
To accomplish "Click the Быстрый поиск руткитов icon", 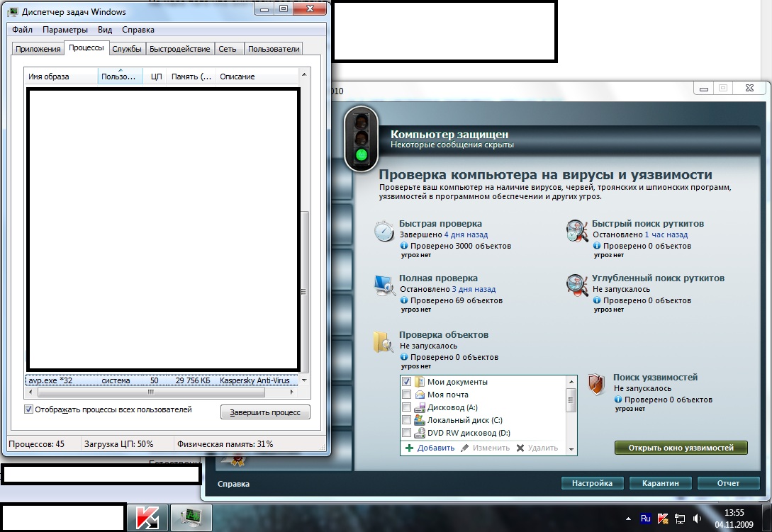I will click(577, 231).
